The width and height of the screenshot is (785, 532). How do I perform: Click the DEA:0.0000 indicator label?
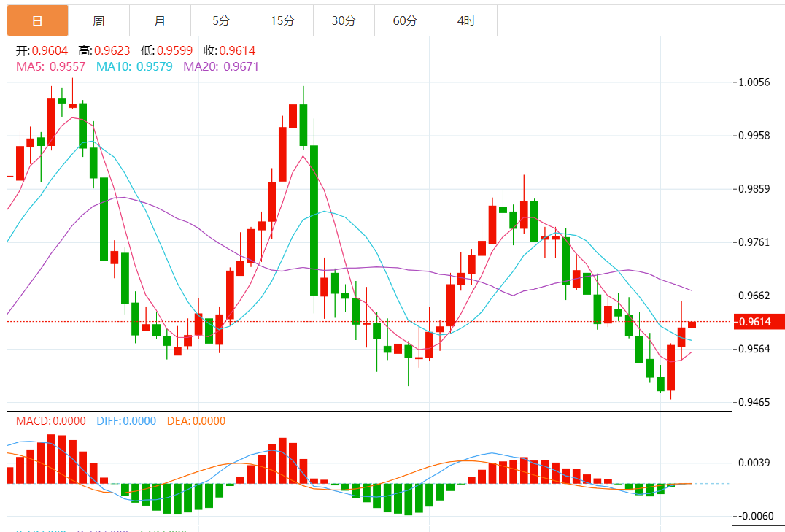point(196,421)
